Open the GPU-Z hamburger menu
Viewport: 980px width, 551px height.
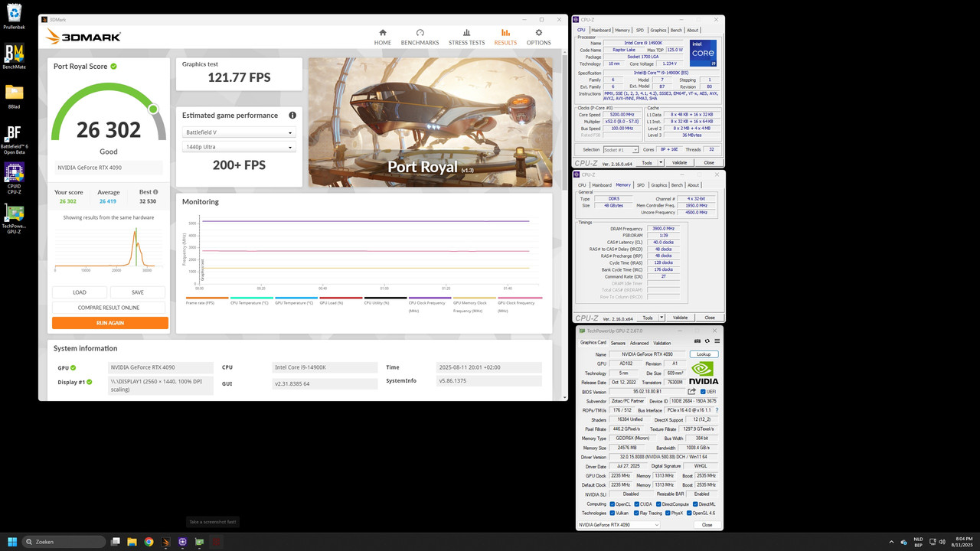point(717,341)
